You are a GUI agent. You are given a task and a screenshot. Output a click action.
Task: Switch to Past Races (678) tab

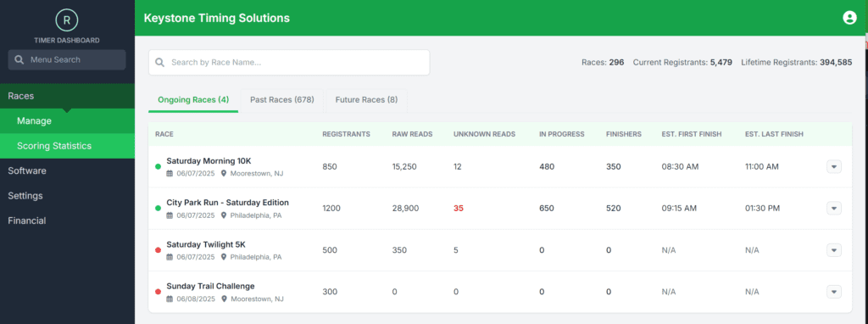pyautogui.click(x=282, y=100)
